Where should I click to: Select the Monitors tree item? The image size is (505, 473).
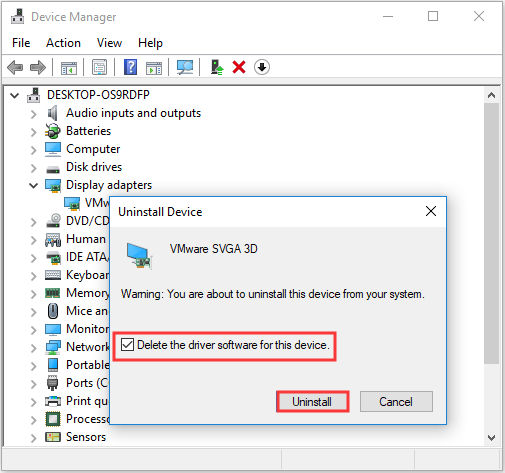87,329
